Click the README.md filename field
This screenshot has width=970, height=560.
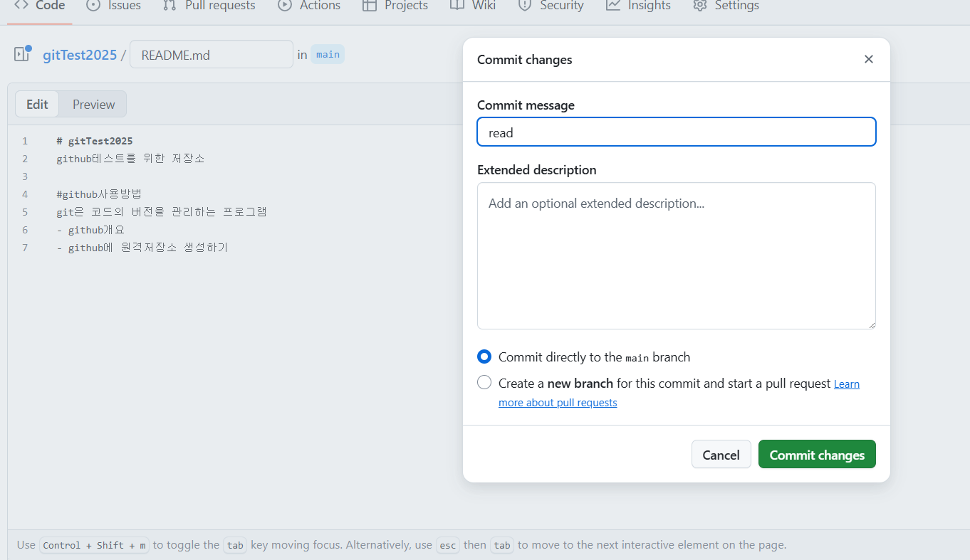pos(212,54)
